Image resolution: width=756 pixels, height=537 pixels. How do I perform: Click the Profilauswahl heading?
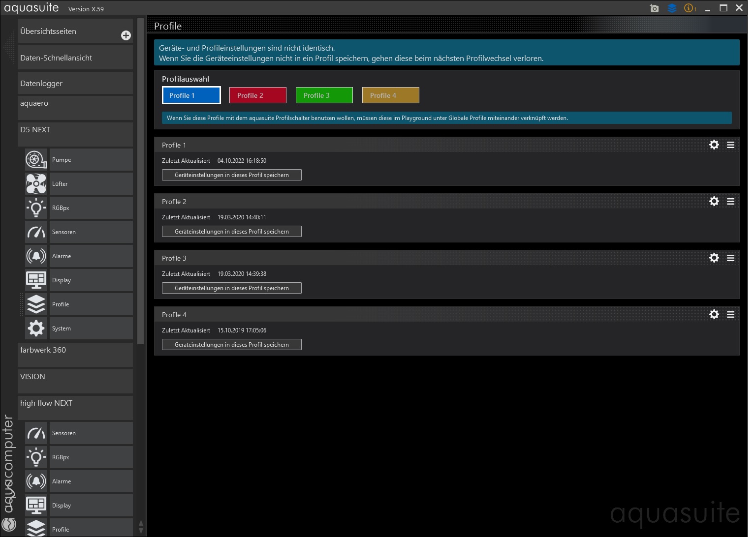point(186,79)
